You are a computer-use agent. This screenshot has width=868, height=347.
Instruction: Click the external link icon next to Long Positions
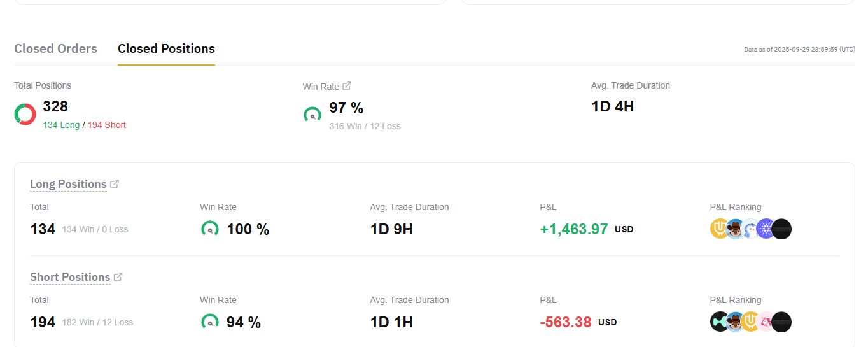115,184
